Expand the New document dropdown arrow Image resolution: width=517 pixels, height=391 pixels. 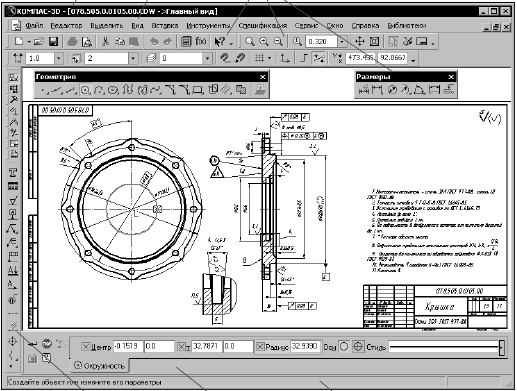[x=29, y=42]
